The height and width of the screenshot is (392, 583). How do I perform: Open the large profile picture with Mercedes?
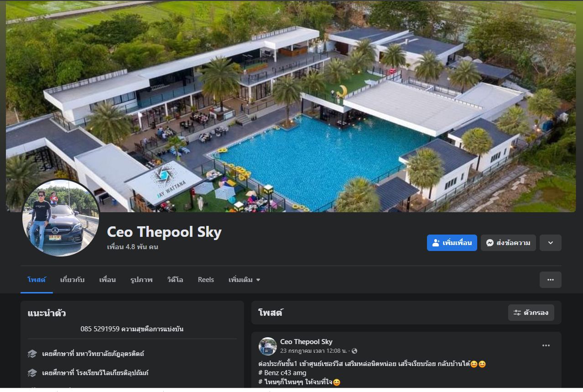61,218
